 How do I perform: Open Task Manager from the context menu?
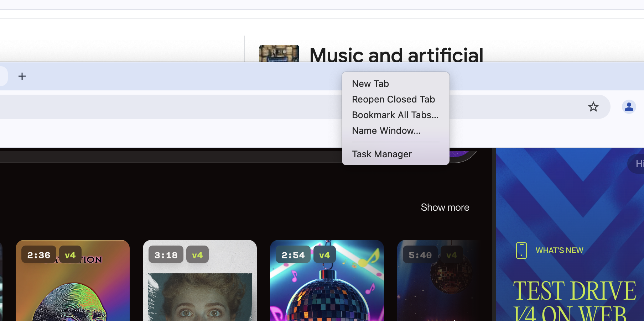pos(395,154)
